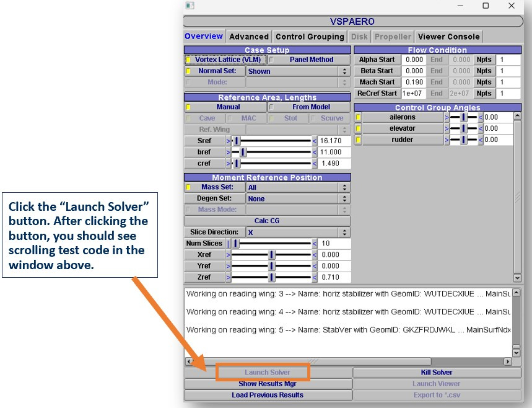Click the Mach Start input field
The width and height of the screenshot is (532, 408).
pyautogui.click(x=413, y=82)
